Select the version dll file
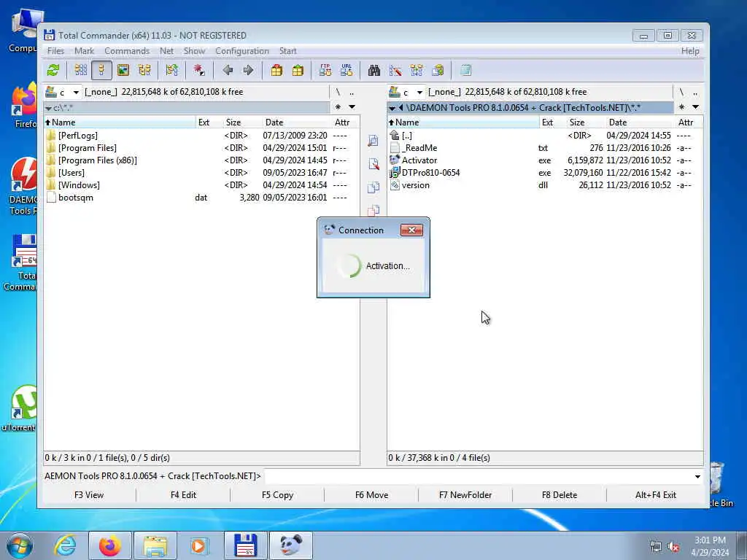This screenshot has width=747, height=560. (545, 185)
